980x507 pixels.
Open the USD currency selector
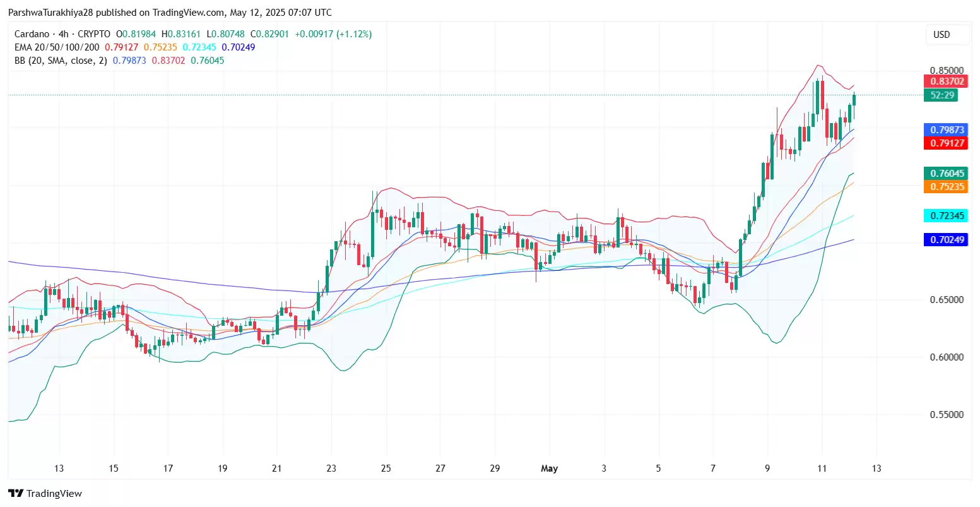click(942, 35)
